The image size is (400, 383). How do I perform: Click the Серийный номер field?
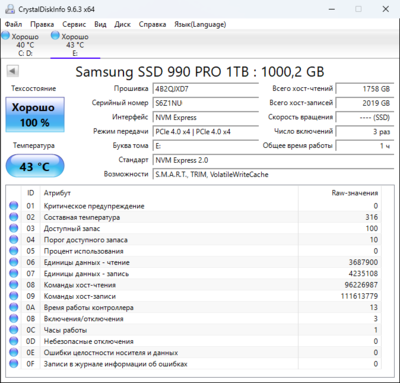click(x=206, y=103)
